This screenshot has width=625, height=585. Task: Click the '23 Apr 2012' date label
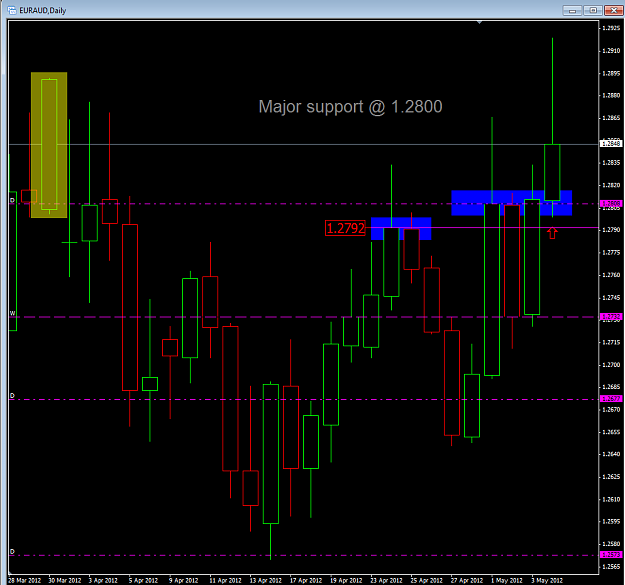point(387,580)
